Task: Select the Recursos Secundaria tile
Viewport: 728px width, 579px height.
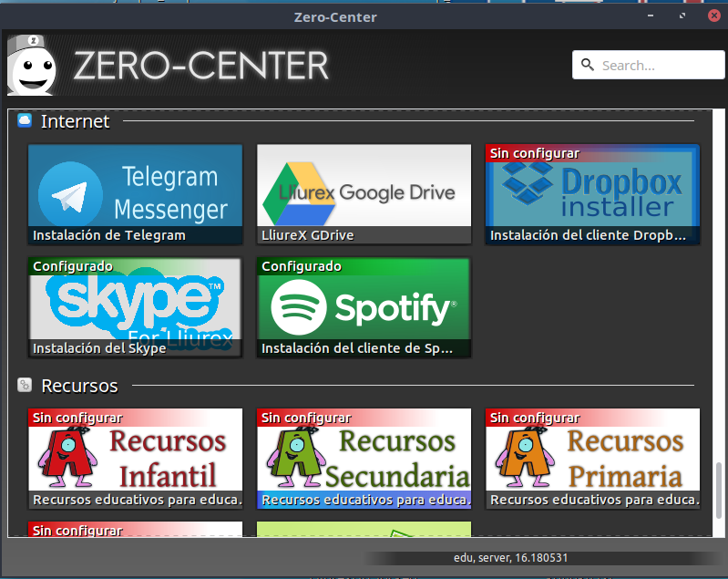Action: click(x=364, y=451)
